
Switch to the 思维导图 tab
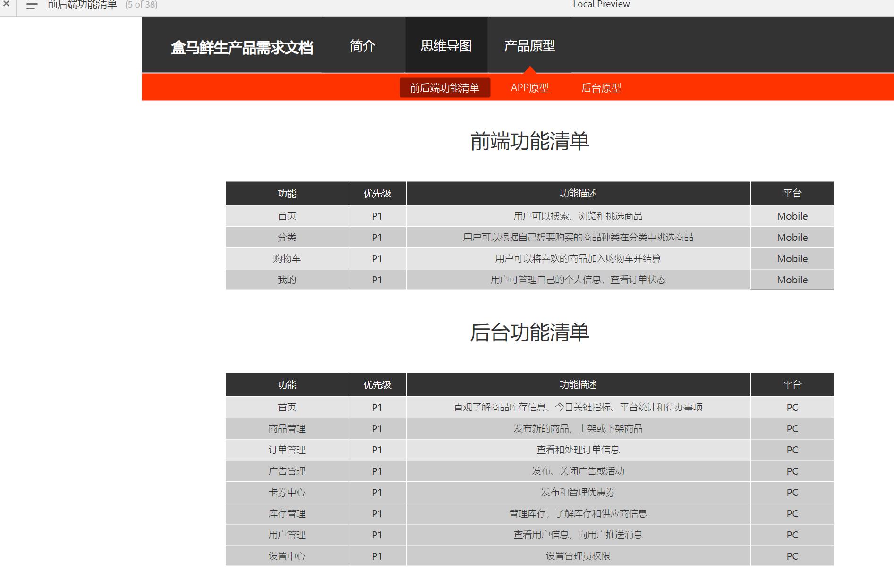tap(446, 46)
